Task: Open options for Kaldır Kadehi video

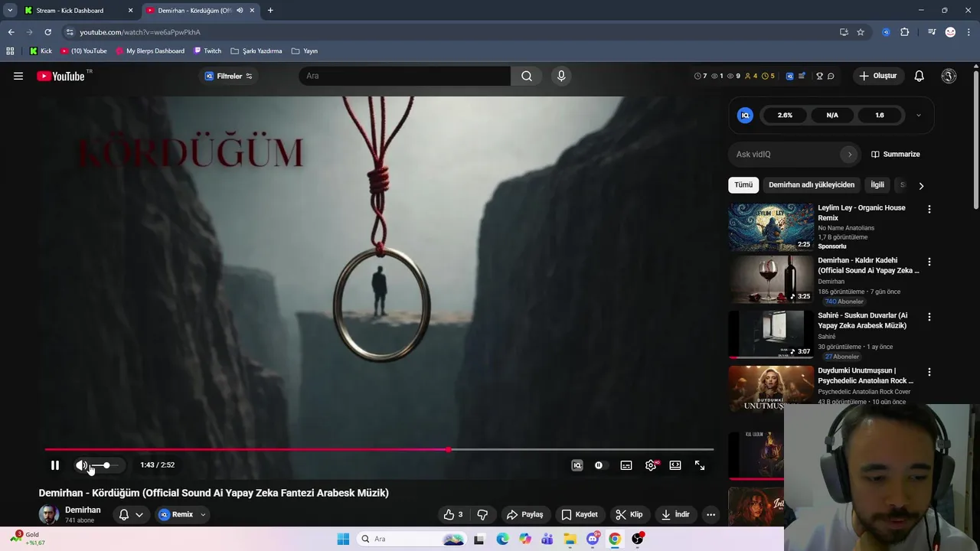Action: 929,262
